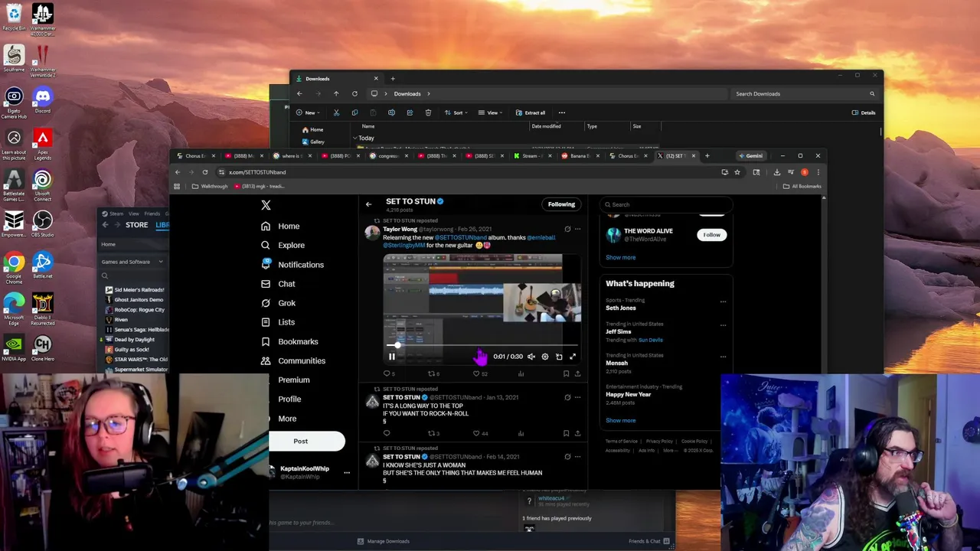
Task: Open the Gemini button in Chrome
Action: pyautogui.click(x=750, y=156)
